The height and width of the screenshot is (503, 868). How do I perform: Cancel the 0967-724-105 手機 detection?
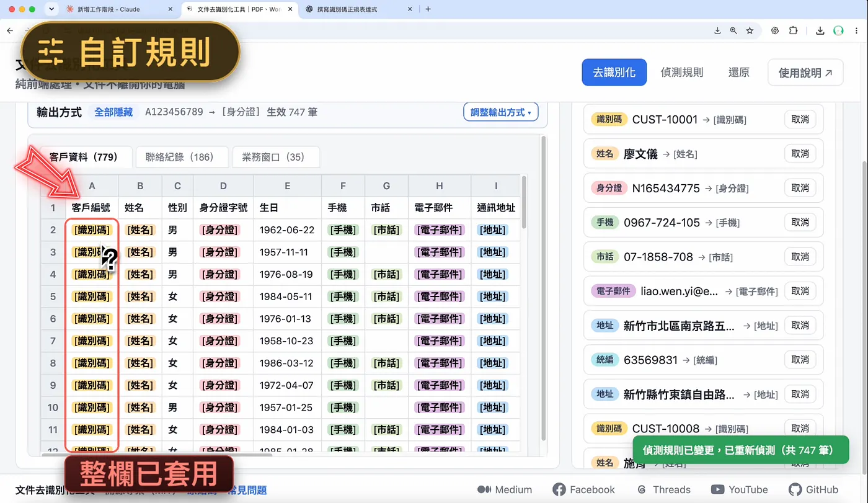(x=800, y=222)
